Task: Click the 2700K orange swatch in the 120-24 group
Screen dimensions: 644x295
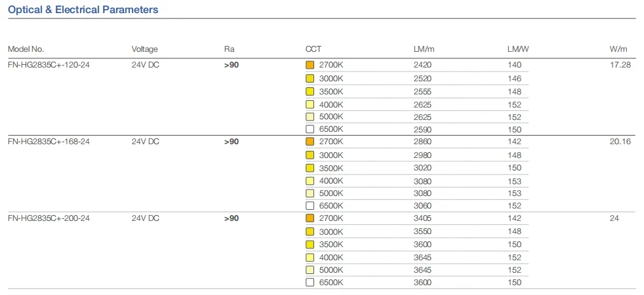Action: point(310,65)
